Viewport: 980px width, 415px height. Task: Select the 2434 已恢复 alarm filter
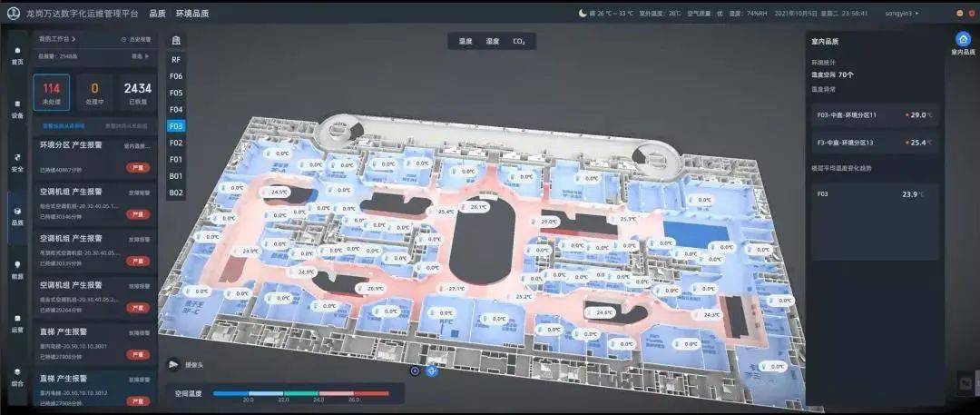138,92
